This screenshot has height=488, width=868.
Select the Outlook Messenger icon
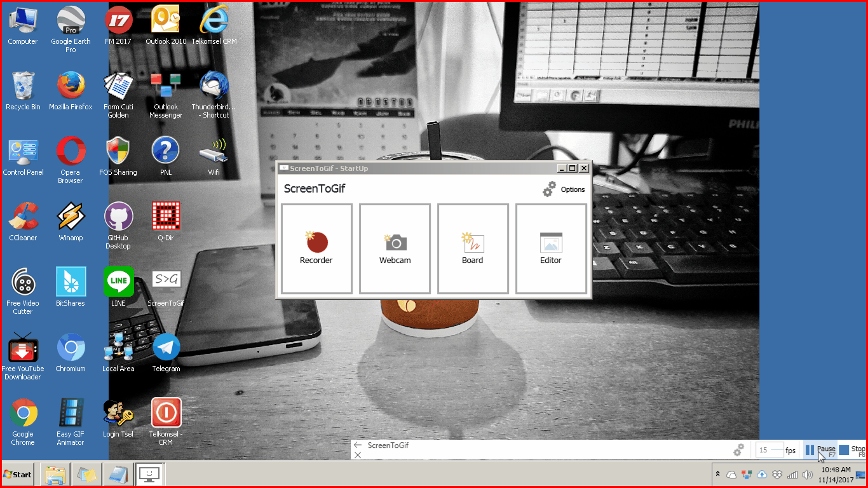click(166, 95)
